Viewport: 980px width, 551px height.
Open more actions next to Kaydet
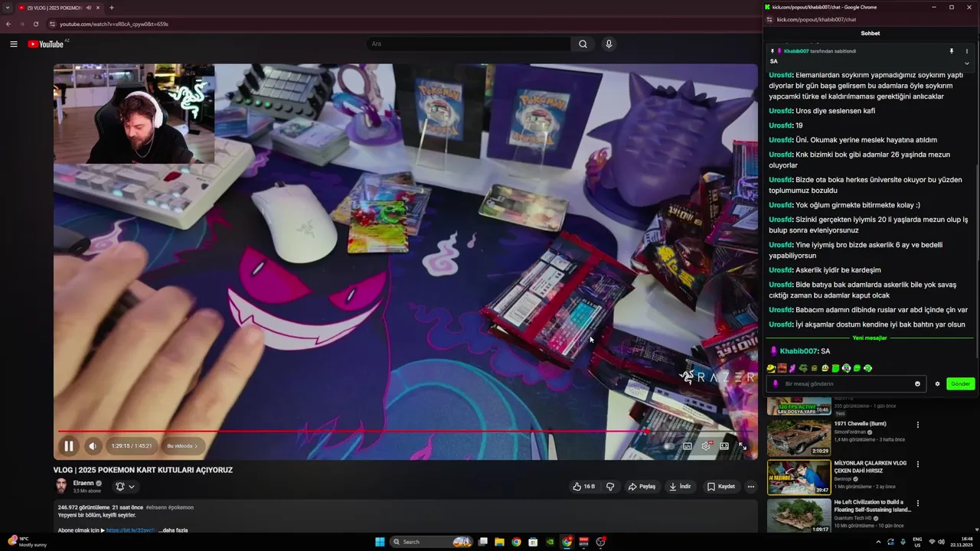(x=751, y=486)
